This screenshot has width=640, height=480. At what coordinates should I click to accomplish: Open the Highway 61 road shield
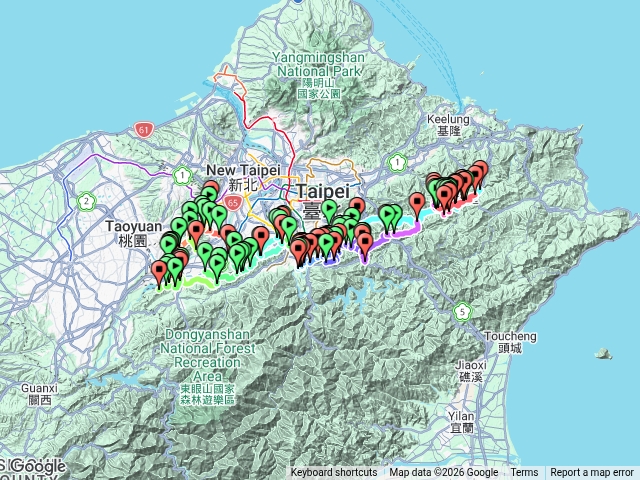(143, 130)
